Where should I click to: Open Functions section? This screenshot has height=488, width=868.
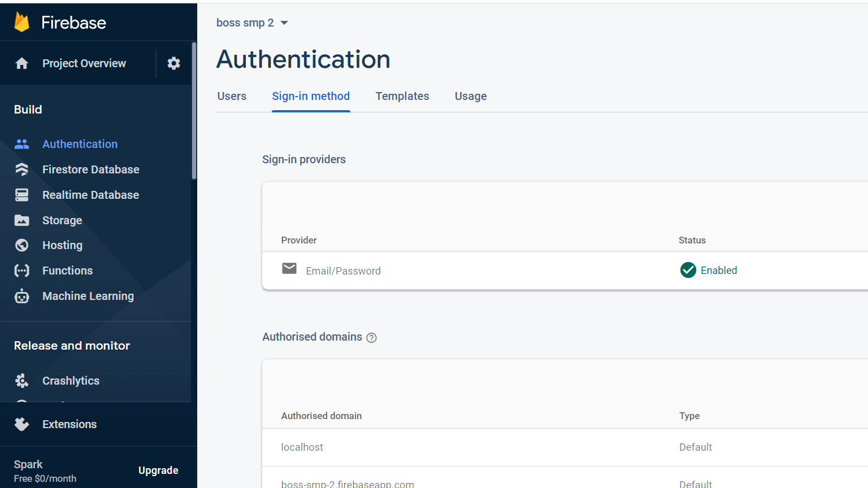tap(67, 271)
